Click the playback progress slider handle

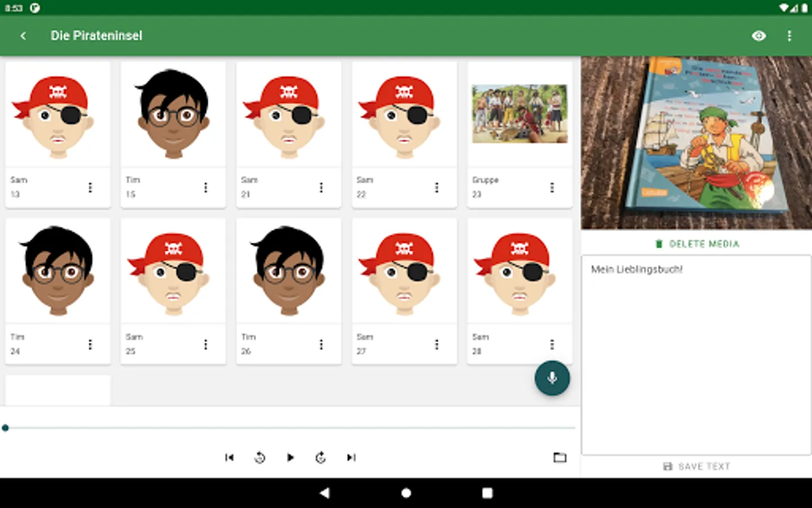(x=6, y=428)
